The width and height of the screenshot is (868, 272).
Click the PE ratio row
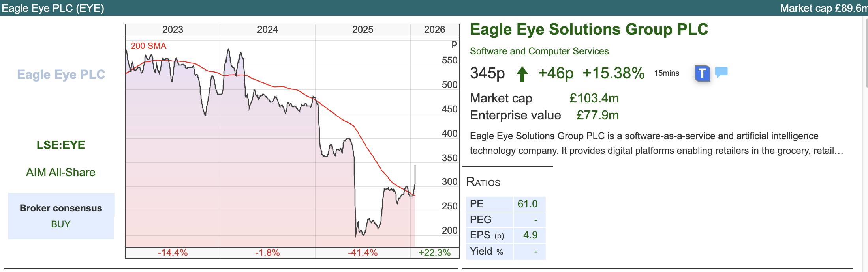click(505, 204)
